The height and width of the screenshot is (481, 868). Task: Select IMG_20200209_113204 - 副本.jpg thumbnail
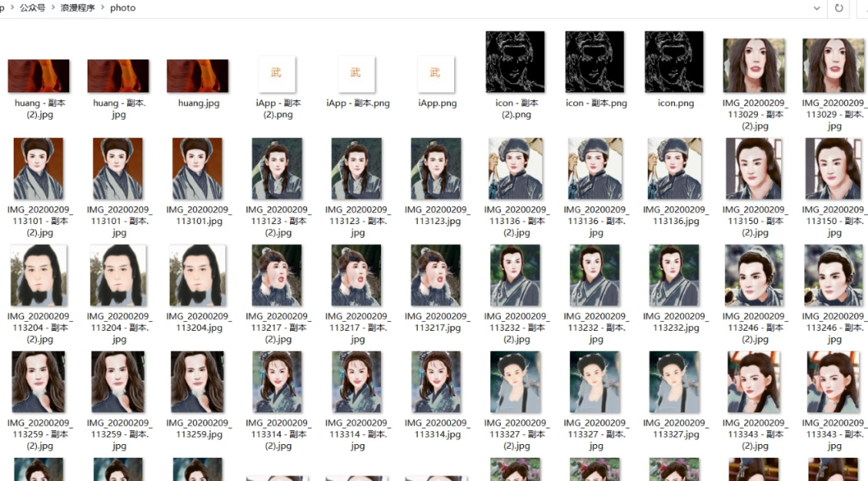(x=118, y=275)
